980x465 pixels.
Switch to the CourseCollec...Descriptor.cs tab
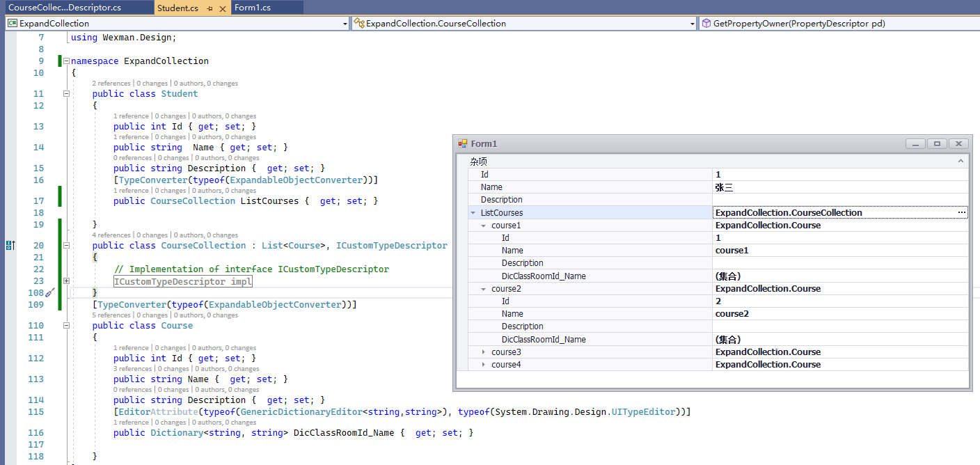coord(65,8)
